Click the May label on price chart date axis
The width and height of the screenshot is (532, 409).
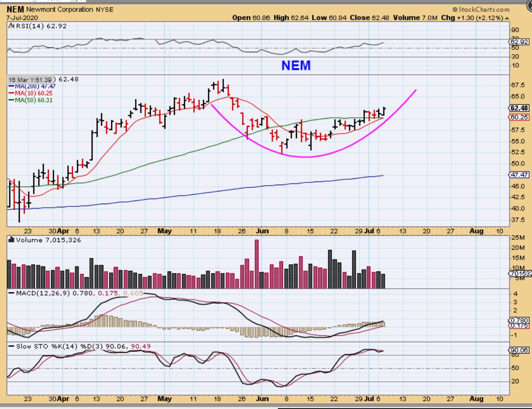[x=165, y=231]
